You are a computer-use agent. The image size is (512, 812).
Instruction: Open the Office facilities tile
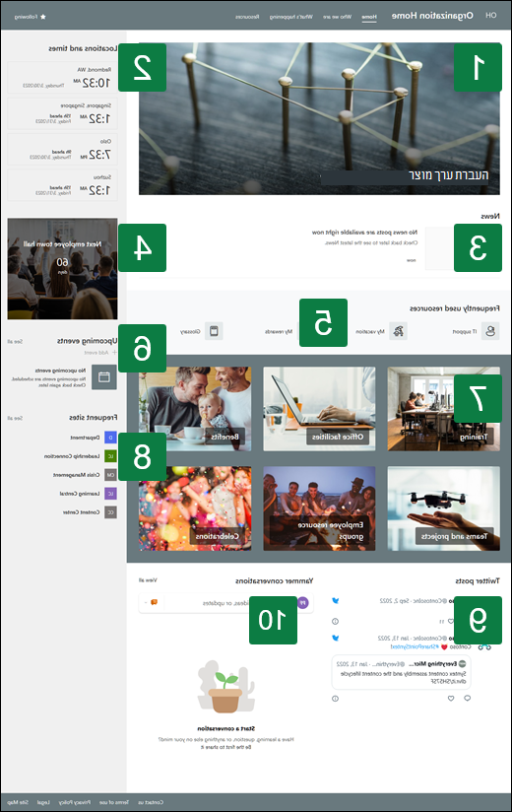click(319, 409)
